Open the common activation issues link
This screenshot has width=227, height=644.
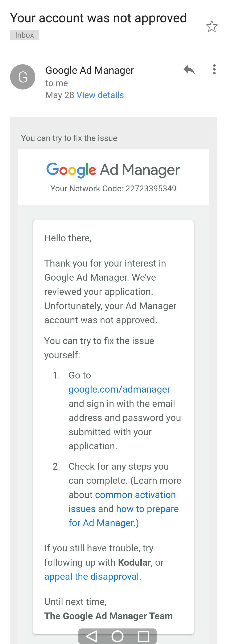coord(122,502)
